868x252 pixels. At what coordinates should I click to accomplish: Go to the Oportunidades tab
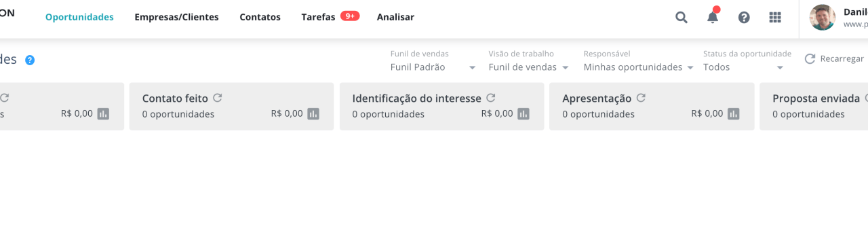(x=79, y=17)
